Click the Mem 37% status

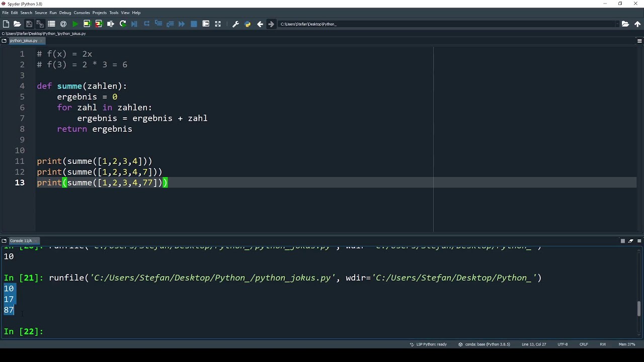point(627,344)
